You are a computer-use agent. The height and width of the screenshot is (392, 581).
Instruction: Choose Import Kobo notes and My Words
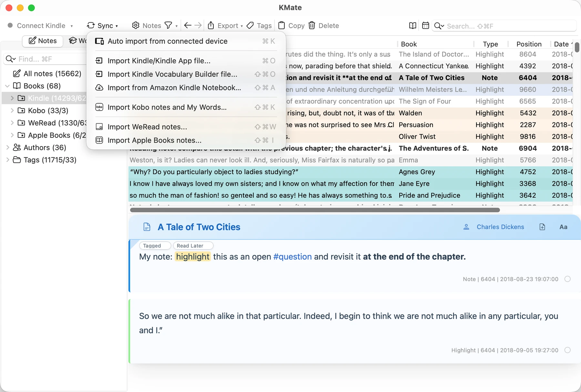186,107
